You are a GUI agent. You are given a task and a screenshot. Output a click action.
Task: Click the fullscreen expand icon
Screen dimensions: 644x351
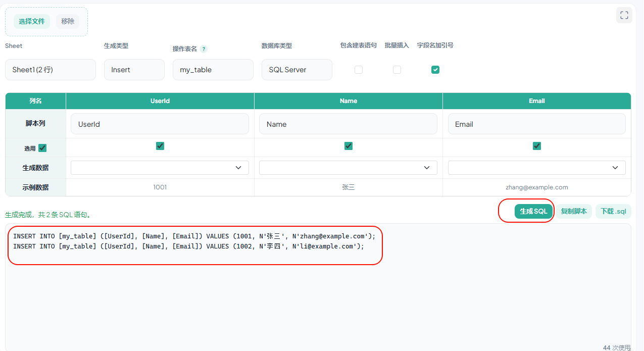624,15
